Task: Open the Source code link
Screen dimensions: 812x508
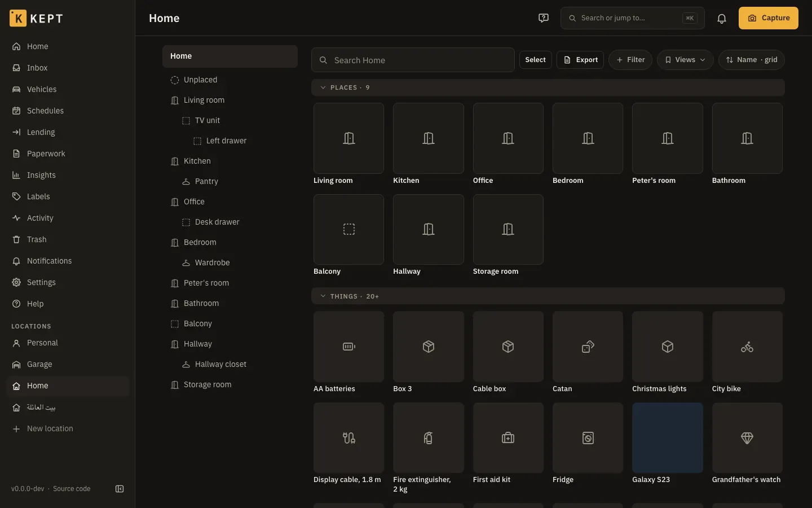Action: 72,489
